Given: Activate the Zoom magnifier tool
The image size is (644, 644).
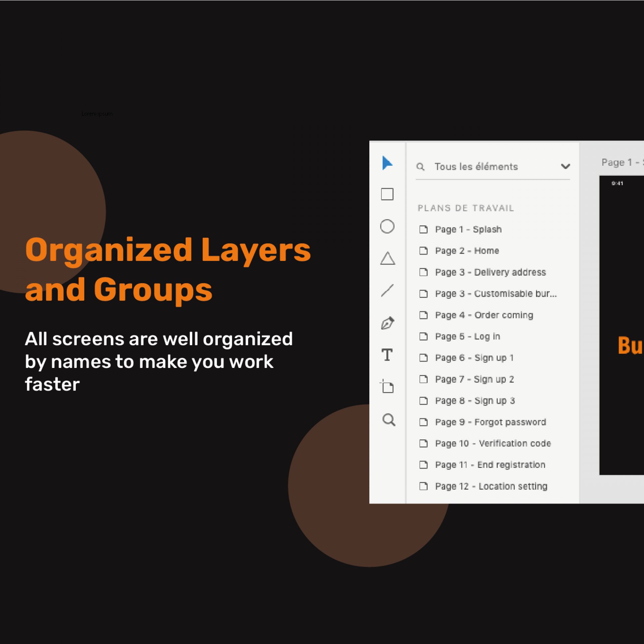Looking at the screenshot, I should point(389,420).
